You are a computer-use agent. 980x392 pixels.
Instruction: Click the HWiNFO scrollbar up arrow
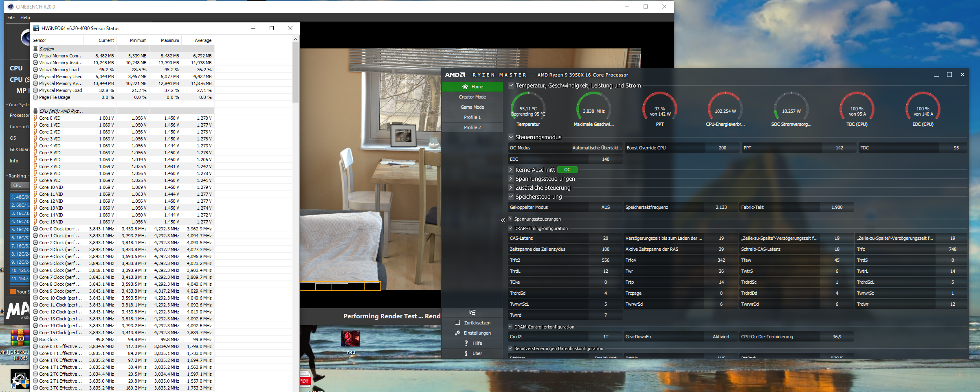pos(296,39)
